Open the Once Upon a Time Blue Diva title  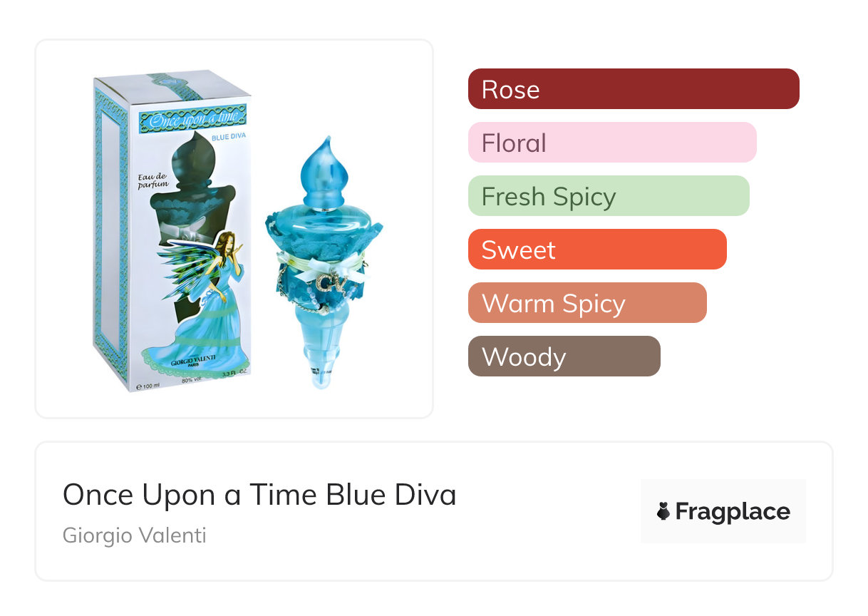tap(259, 494)
